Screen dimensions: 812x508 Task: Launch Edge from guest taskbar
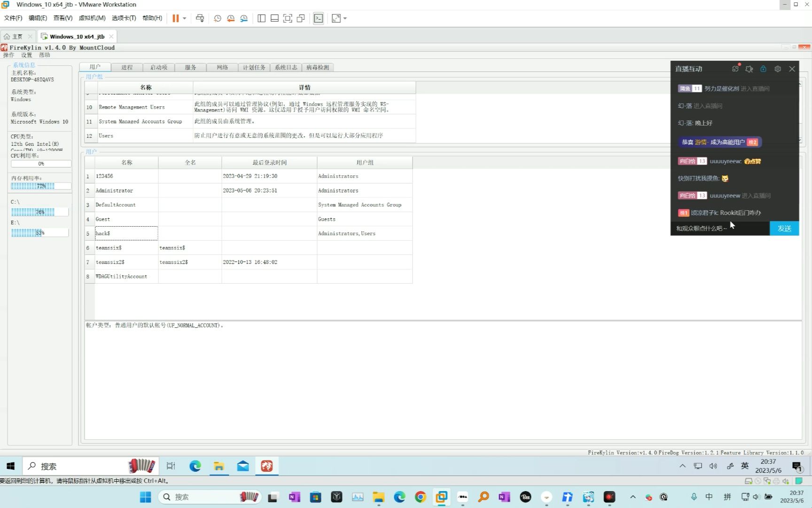195,466
